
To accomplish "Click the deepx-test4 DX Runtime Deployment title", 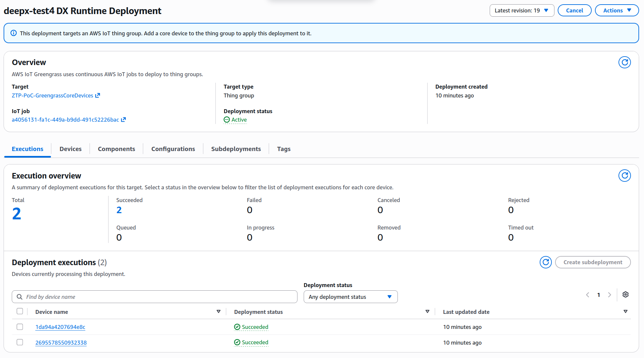I will click(x=82, y=11).
